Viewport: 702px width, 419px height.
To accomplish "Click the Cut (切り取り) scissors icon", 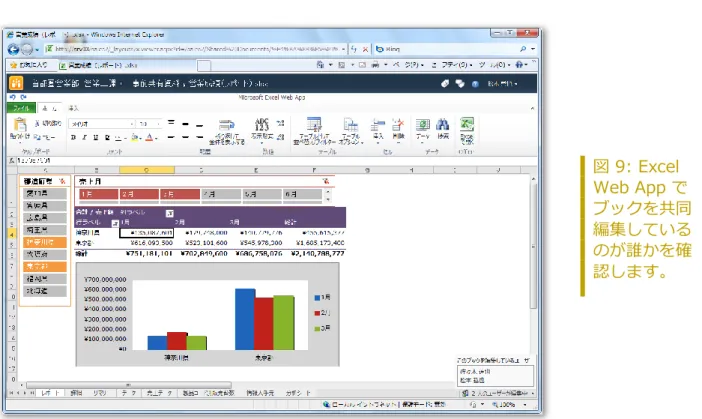I will coord(37,123).
